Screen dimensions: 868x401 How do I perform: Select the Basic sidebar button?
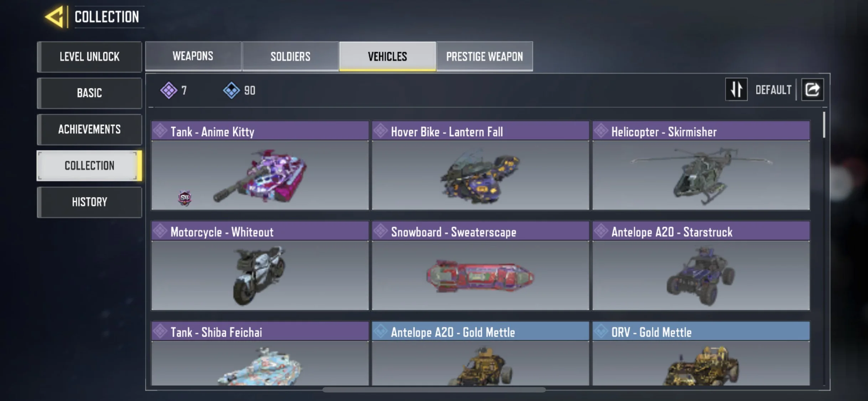[x=89, y=93]
